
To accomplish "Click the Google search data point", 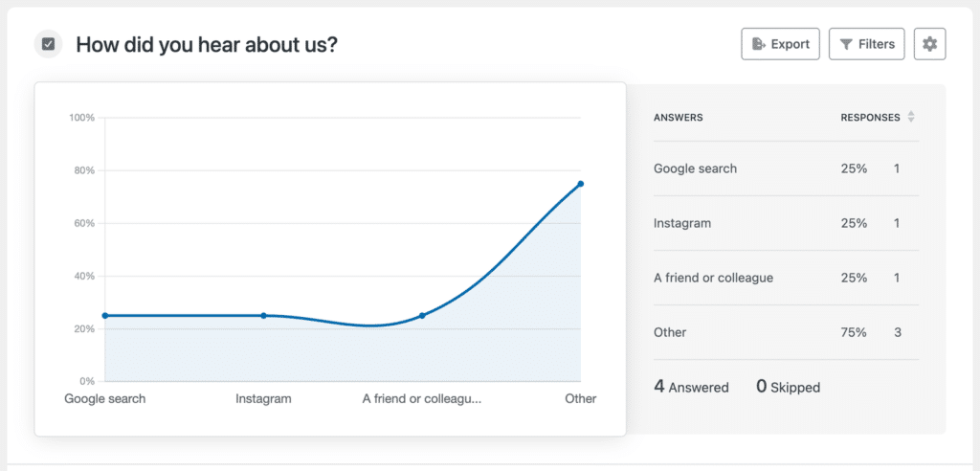I will click(x=105, y=315).
